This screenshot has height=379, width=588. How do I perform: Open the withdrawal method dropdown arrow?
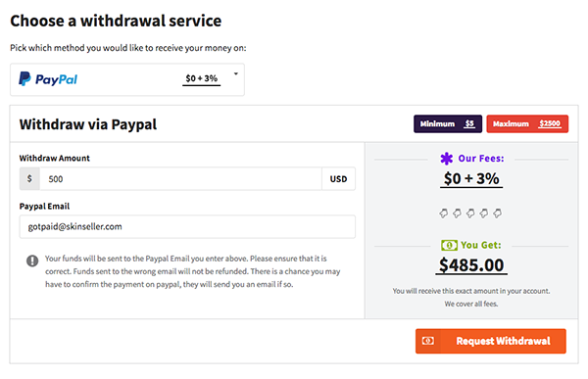coord(236,73)
